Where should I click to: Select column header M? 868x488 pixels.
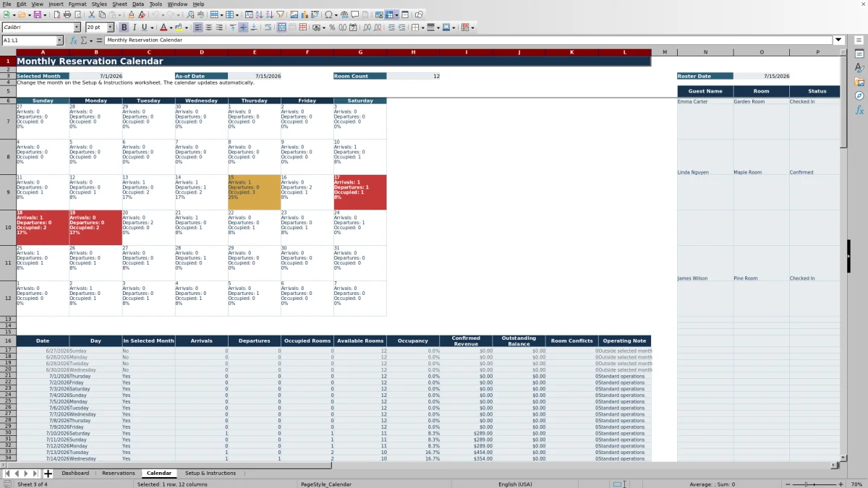(x=664, y=52)
